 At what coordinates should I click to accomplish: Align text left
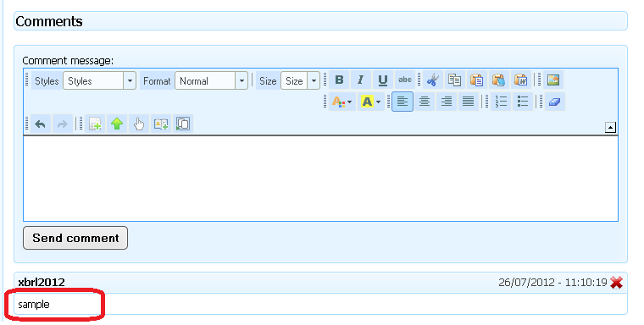pyautogui.click(x=402, y=102)
